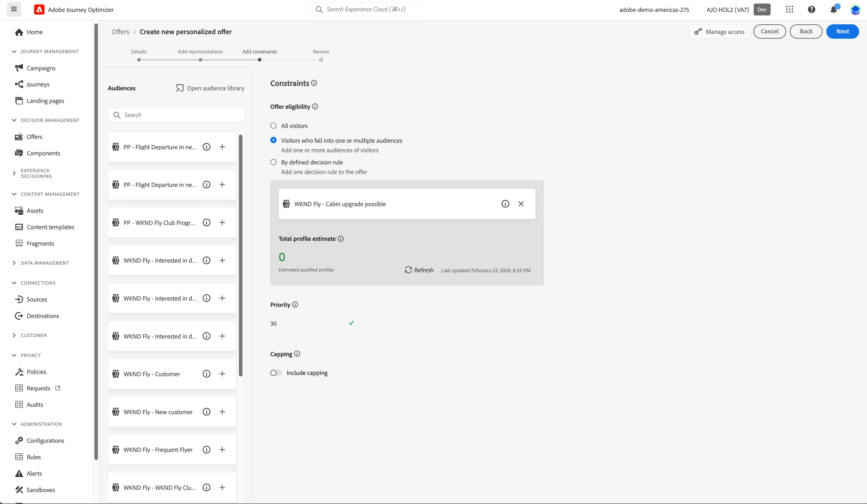Add the WKND Fly - Customer audience
Screen dimensions: 867x504
point(222,374)
